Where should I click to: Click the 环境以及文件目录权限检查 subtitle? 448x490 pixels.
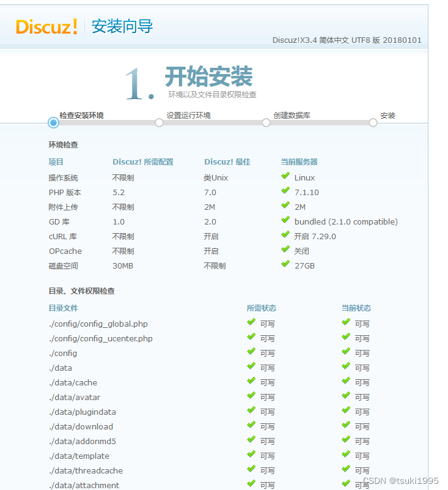point(212,95)
